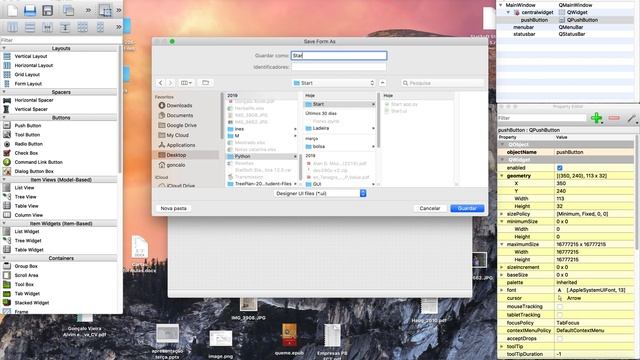Click red minus remove property icon
This screenshot has width=640, height=360.
614,118
